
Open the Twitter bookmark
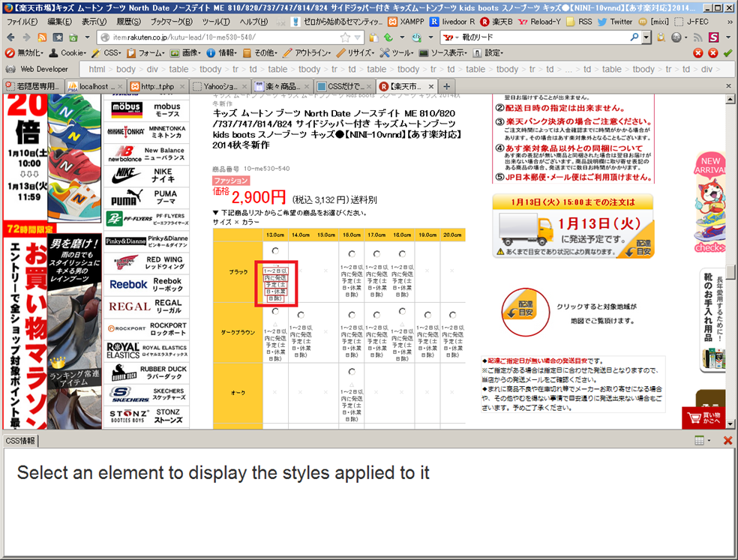pyautogui.click(x=615, y=22)
